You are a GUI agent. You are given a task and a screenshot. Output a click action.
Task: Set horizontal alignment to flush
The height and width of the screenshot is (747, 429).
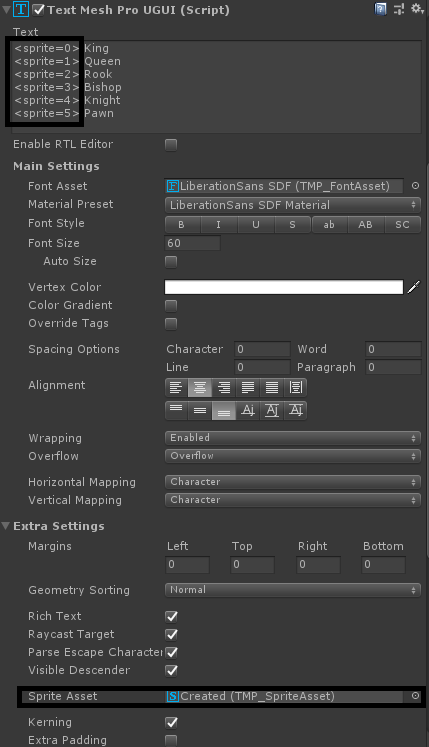click(272, 388)
